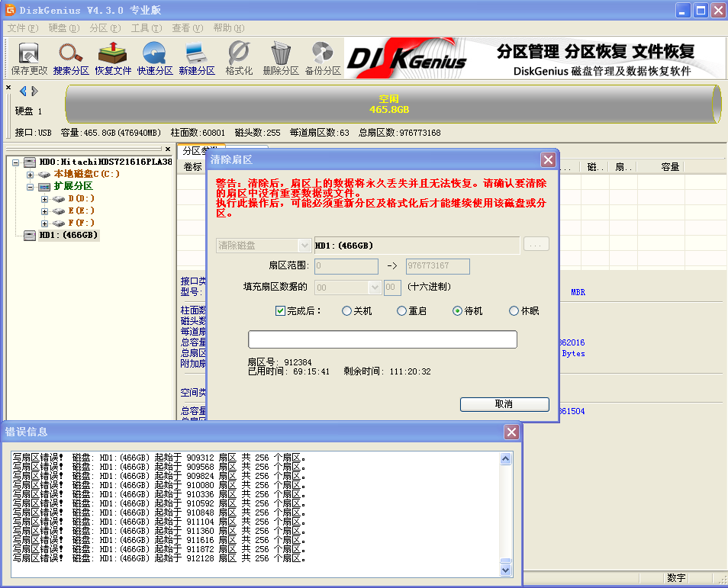Click the 取消 cancel button
The width and height of the screenshot is (728, 588).
pyautogui.click(x=504, y=404)
